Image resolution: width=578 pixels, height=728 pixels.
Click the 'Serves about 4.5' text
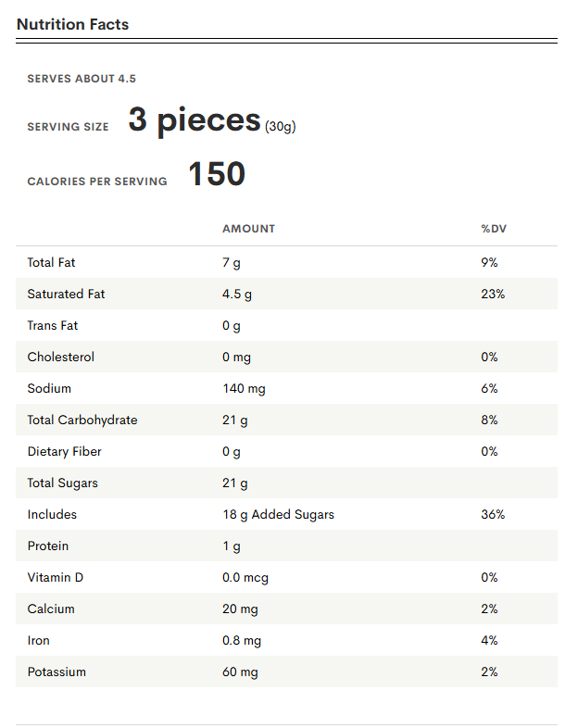click(x=82, y=79)
